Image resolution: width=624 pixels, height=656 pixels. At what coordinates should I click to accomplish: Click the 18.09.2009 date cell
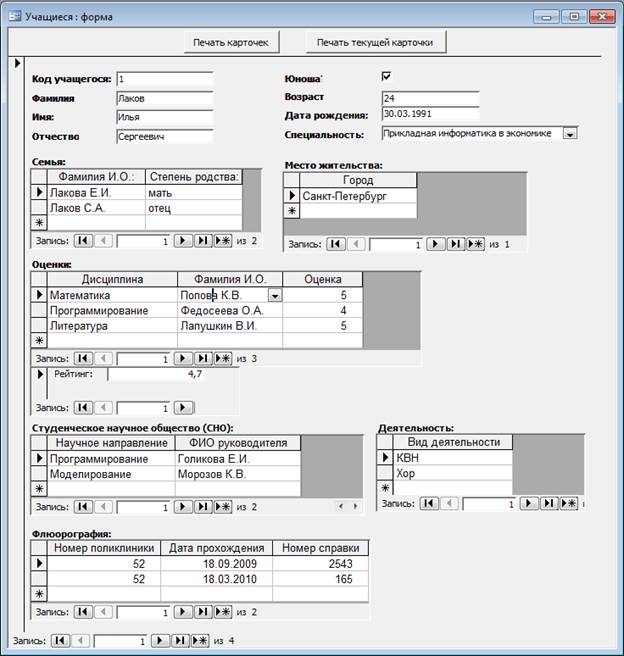(217, 564)
